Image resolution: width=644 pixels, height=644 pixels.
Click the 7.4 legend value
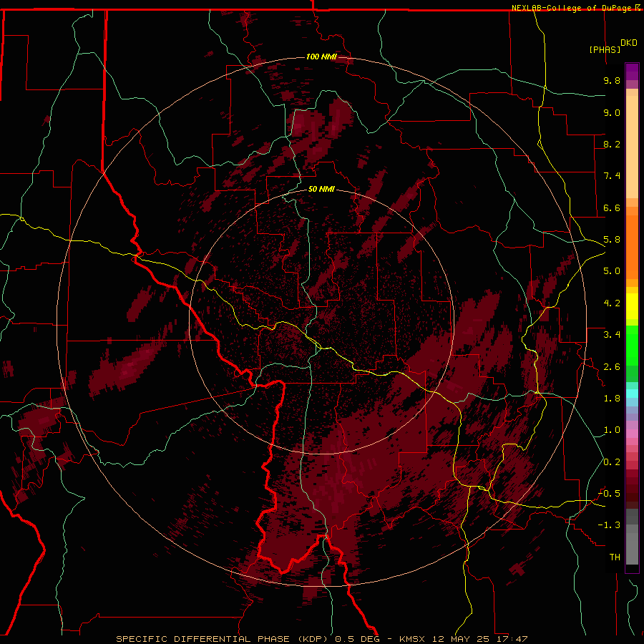pyautogui.click(x=612, y=176)
